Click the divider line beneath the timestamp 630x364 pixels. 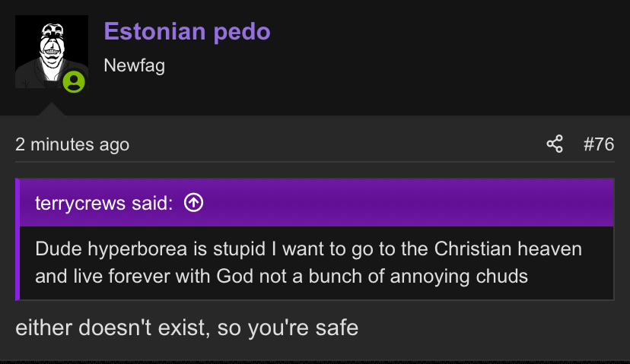point(314,162)
